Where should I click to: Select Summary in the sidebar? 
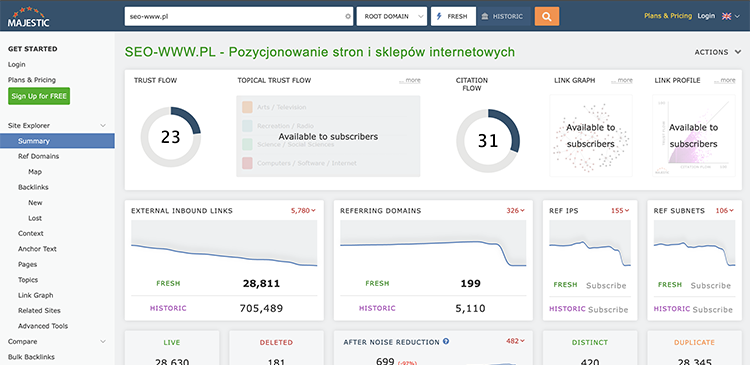point(57,141)
